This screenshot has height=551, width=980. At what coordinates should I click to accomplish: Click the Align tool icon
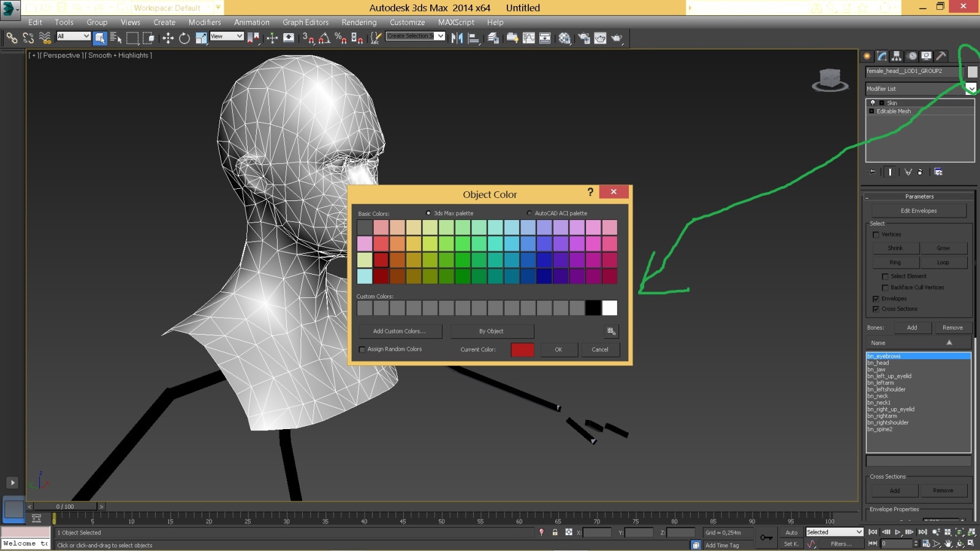click(x=474, y=38)
